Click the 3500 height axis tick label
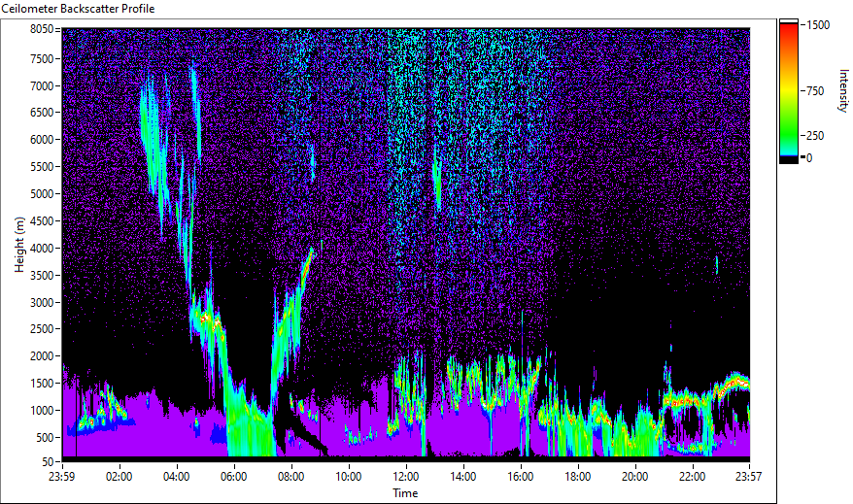853x504 pixels. [x=42, y=276]
